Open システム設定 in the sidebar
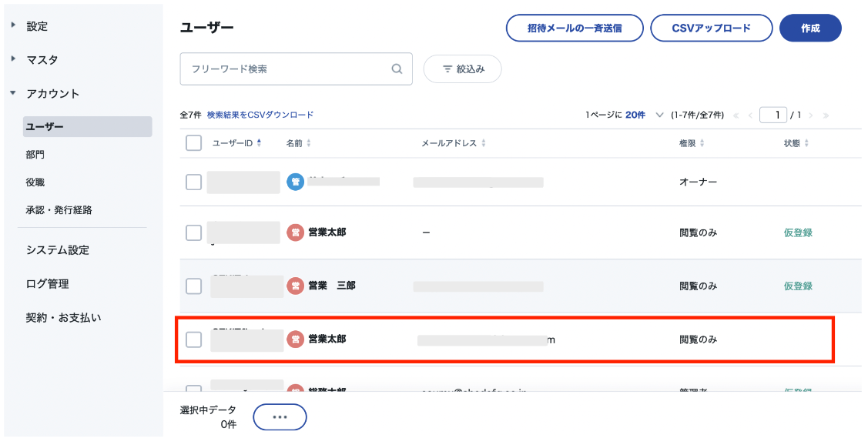This screenshot has height=438, width=868. pos(58,250)
